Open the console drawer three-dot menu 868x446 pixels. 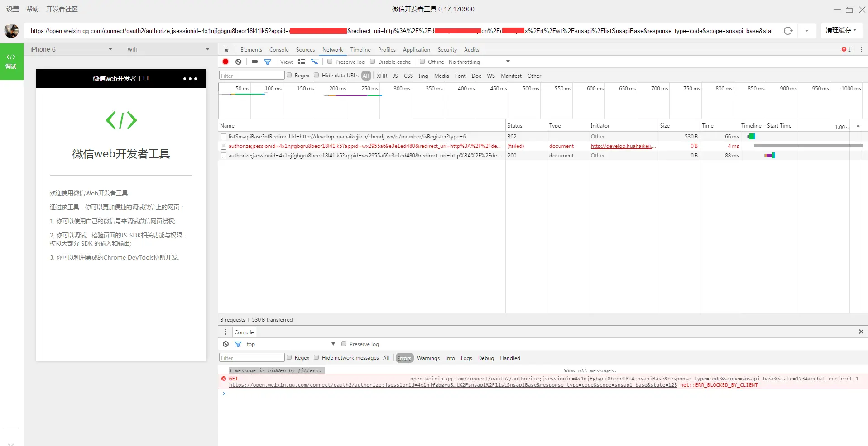tap(225, 332)
